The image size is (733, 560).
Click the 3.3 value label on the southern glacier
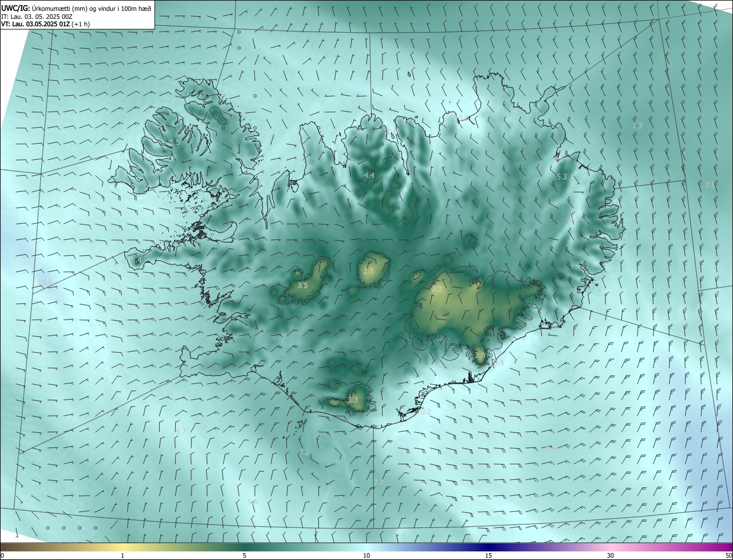pos(353,400)
